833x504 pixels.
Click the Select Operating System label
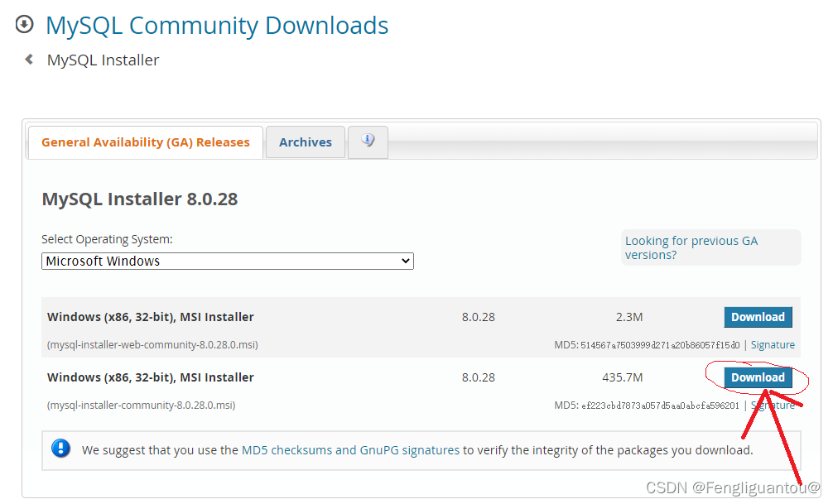pos(108,239)
